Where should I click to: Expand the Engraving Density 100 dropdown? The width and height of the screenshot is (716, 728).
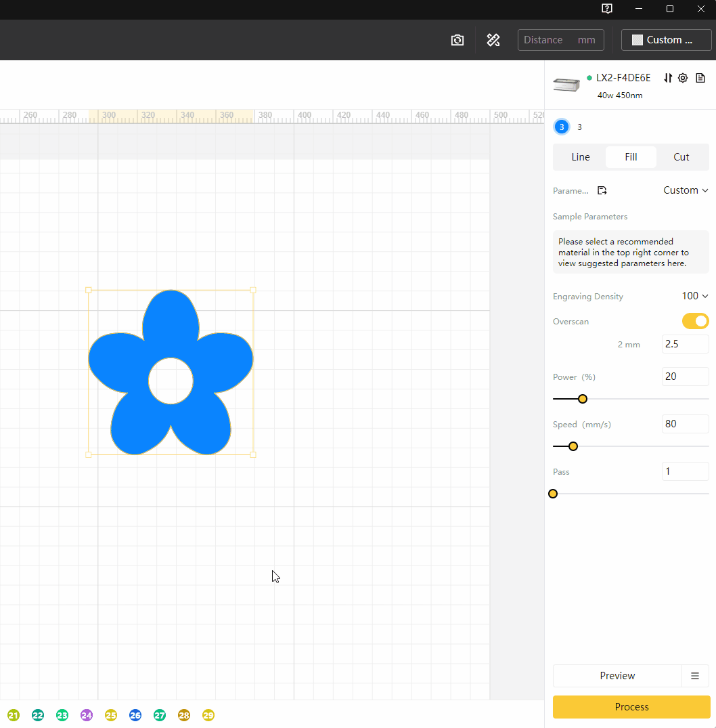[694, 296]
